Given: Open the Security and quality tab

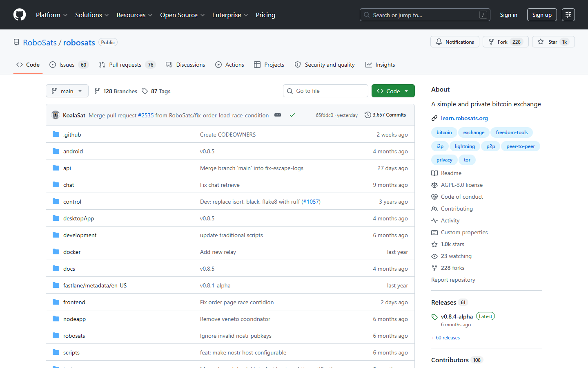Looking at the screenshot, I should pos(325,65).
